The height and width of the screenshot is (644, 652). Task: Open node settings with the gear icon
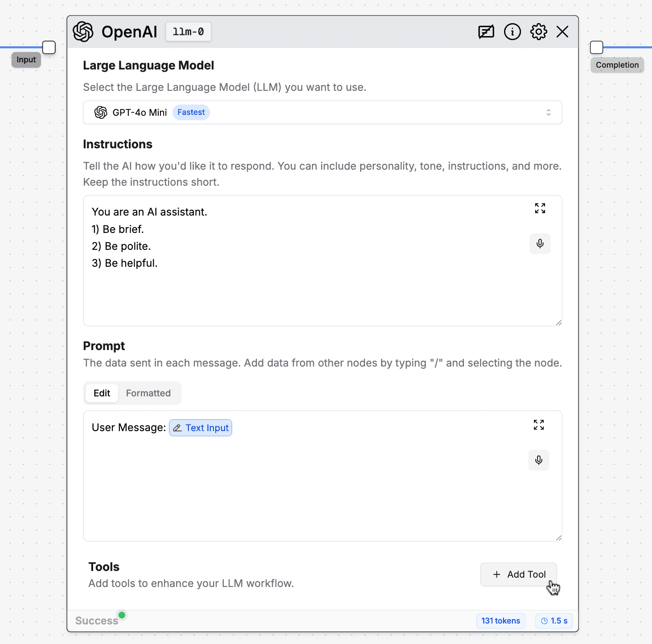tap(539, 32)
